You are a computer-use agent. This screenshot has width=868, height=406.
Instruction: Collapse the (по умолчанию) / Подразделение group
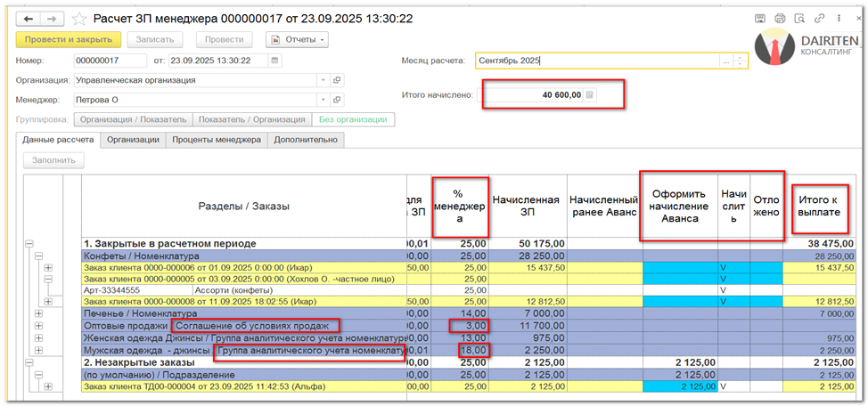pos(38,374)
